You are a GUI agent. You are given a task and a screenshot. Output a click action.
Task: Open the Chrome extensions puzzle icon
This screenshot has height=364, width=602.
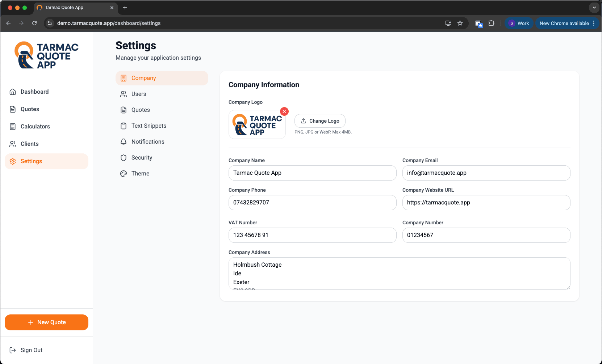coord(491,23)
